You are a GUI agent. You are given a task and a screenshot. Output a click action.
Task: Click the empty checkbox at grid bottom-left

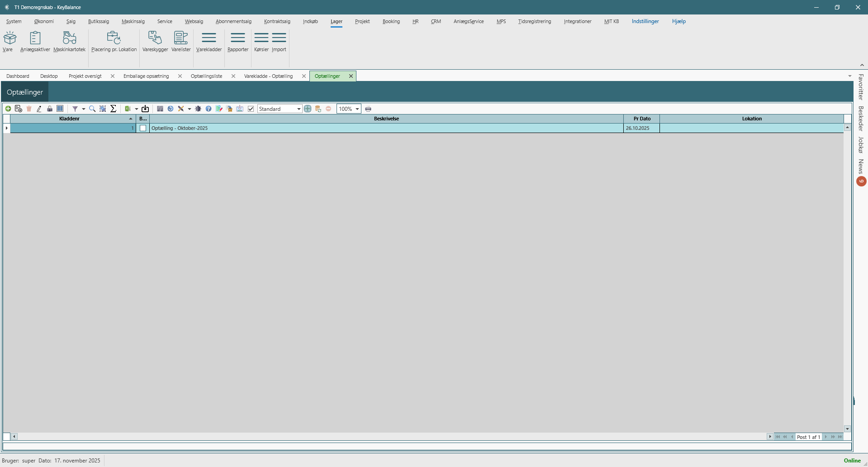pyautogui.click(x=7, y=437)
